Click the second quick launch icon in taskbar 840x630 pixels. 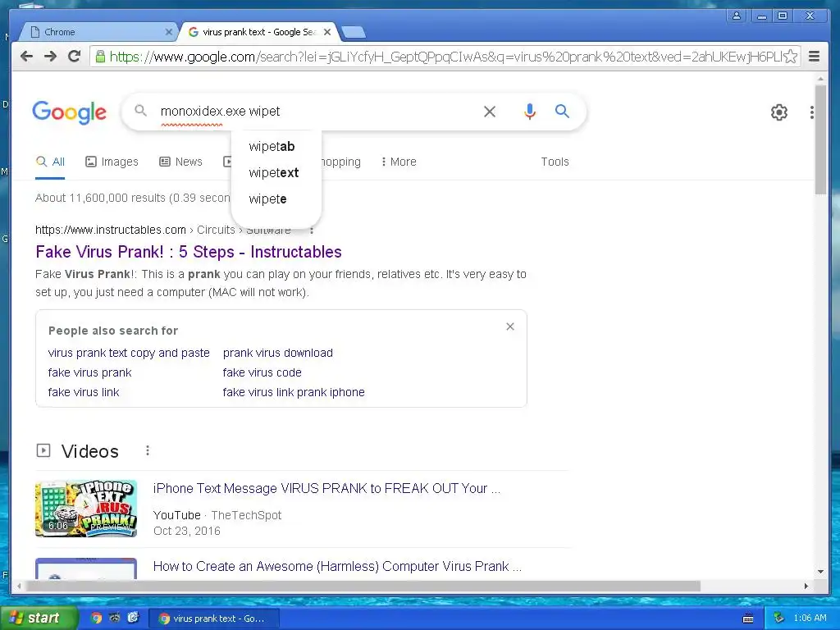click(x=115, y=618)
